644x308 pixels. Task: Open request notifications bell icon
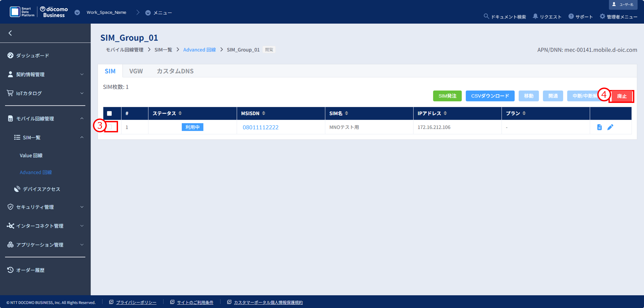pos(535,17)
